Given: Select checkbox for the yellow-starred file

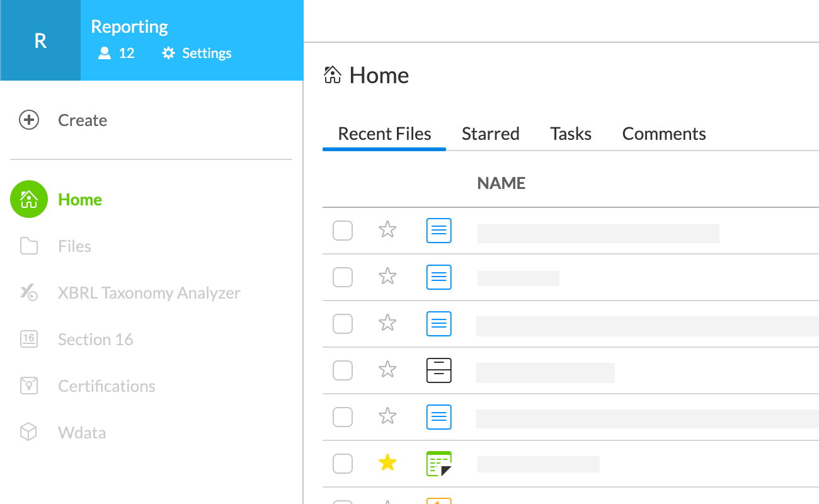Looking at the screenshot, I should tap(343, 464).
